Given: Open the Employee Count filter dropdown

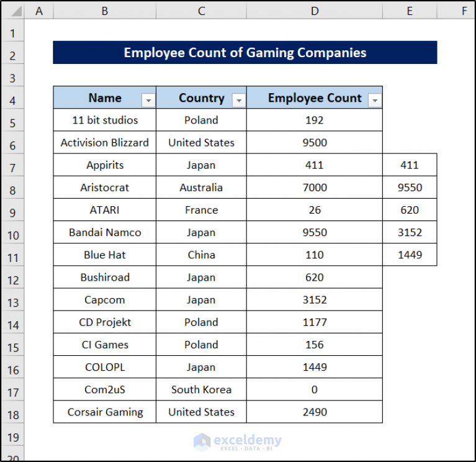Looking at the screenshot, I should [x=375, y=100].
